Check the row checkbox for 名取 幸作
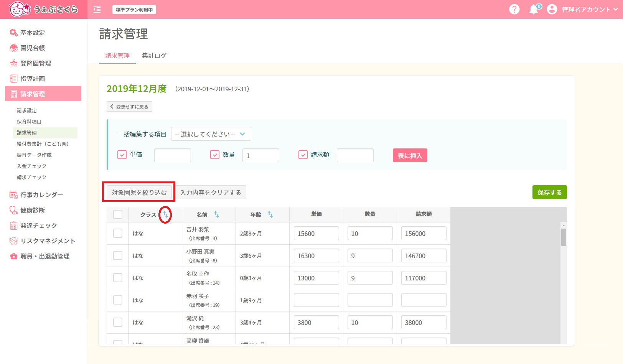The image size is (623, 364). click(x=118, y=278)
